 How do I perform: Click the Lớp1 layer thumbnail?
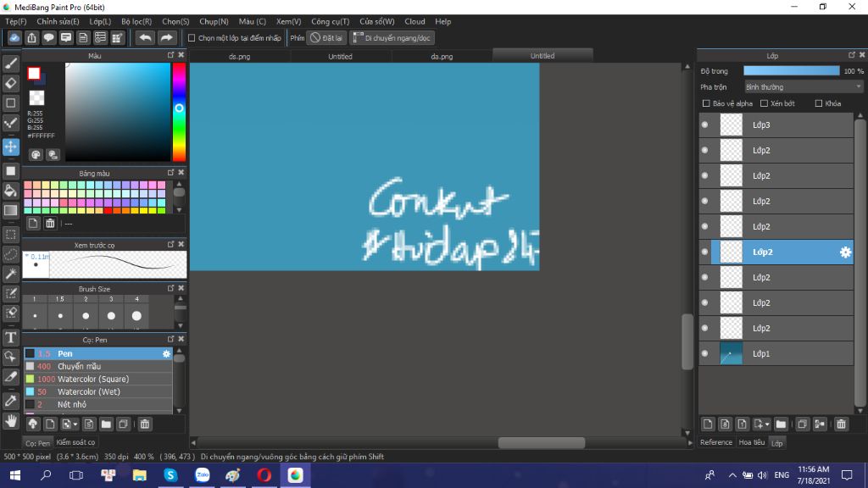tap(731, 353)
